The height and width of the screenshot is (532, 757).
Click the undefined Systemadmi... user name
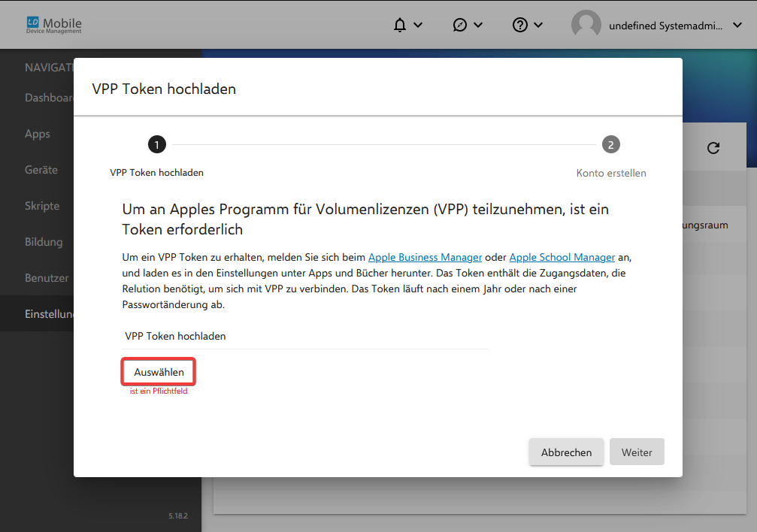[666, 26]
